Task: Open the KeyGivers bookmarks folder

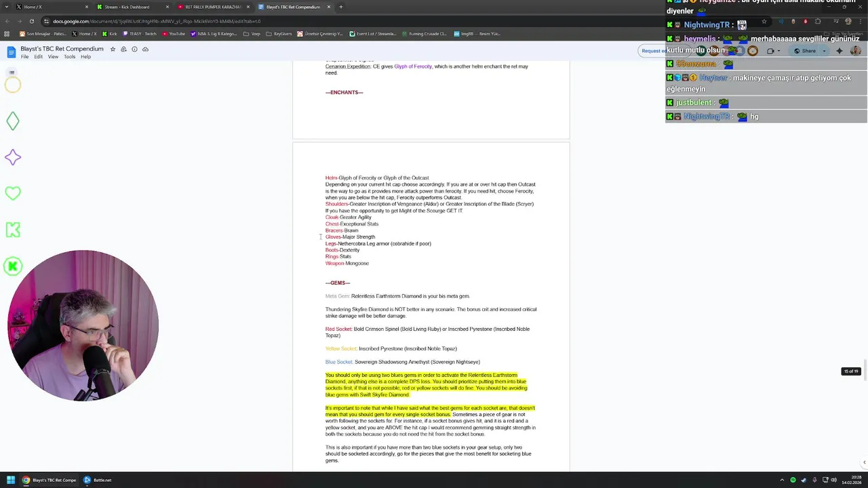Action: (x=279, y=34)
